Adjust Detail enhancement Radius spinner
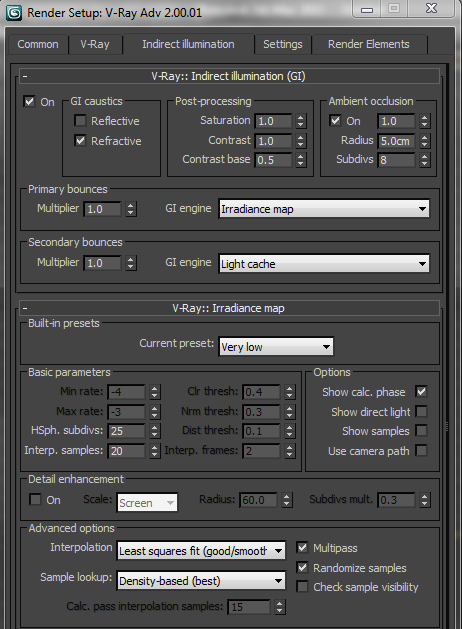Screen dimensions: 462x629 pyautogui.click(x=286, y=500)
